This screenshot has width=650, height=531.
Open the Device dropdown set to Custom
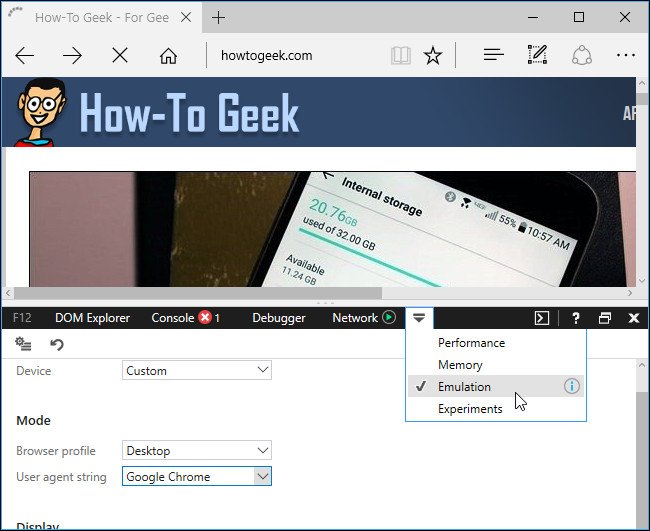pyautogui.click(x=197, y=370)
